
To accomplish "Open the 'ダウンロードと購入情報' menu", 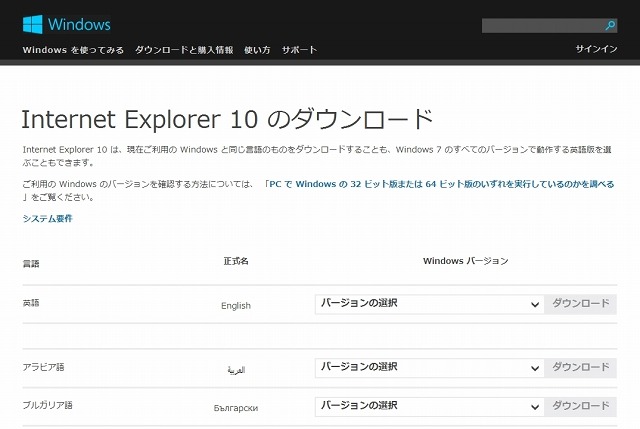I will click(x=184, y=50).
